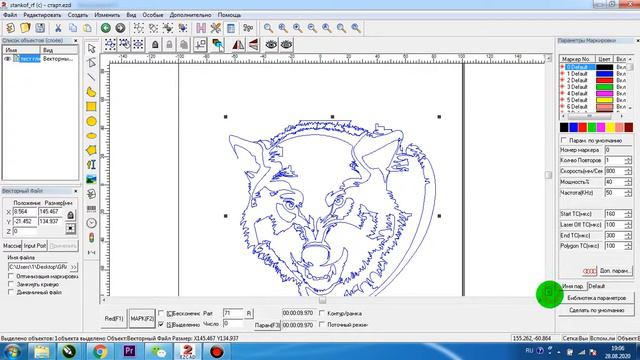The width and height of the screenshot is (640, 360).
Task: Pick the blue swatch in the color palette row
Action: click(x=573, y=128)
